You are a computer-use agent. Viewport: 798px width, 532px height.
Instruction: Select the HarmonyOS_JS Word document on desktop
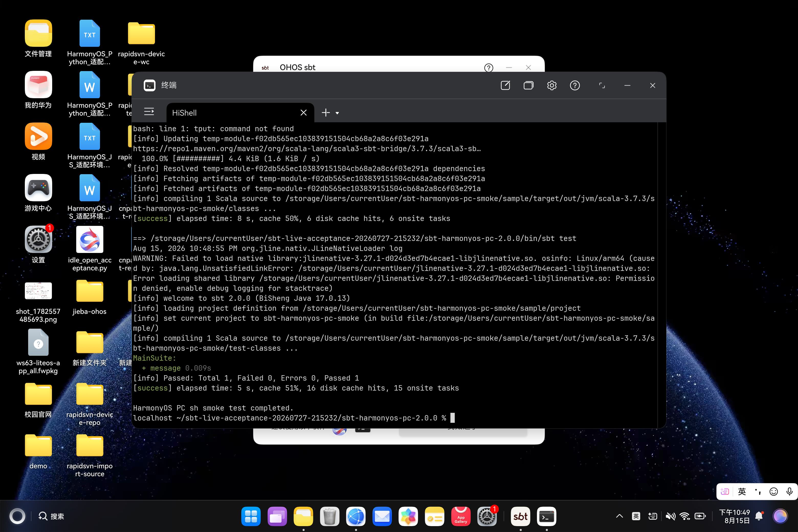pos(90,197)
